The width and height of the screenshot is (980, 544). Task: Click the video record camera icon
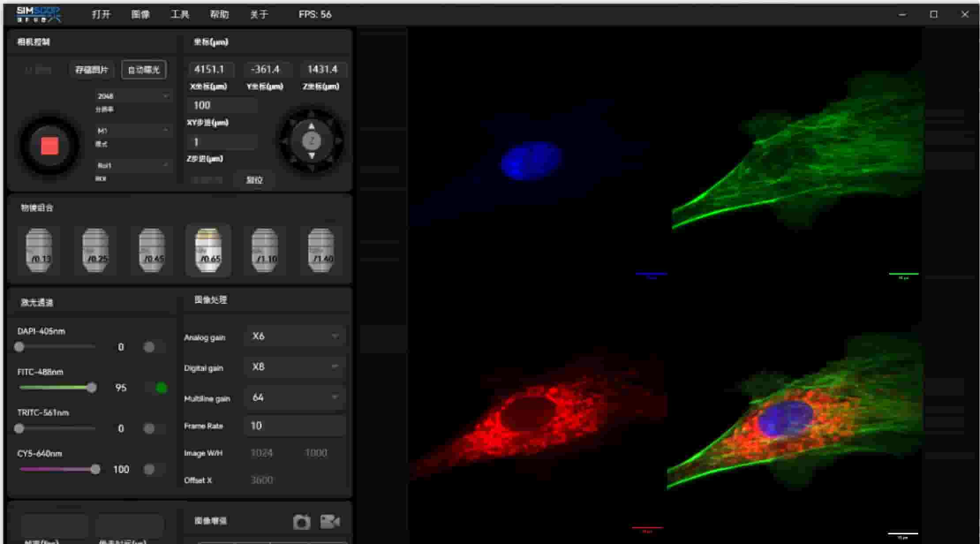point(330,521)
